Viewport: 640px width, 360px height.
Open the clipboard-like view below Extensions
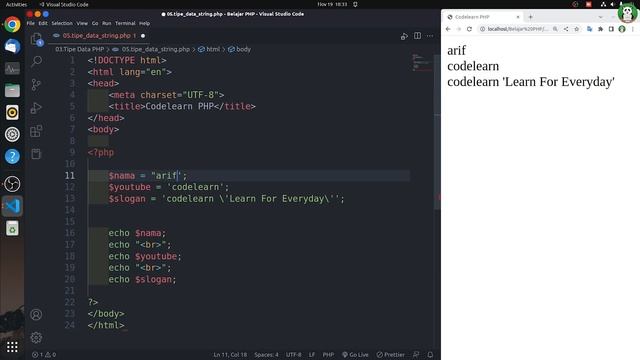36,154
